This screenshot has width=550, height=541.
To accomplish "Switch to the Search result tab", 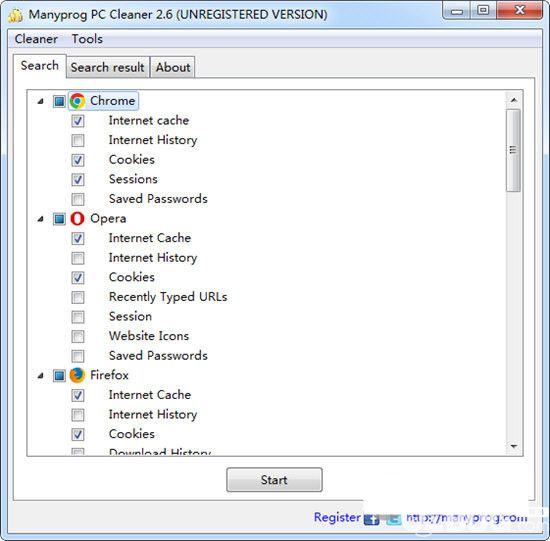I will point(108,67).
